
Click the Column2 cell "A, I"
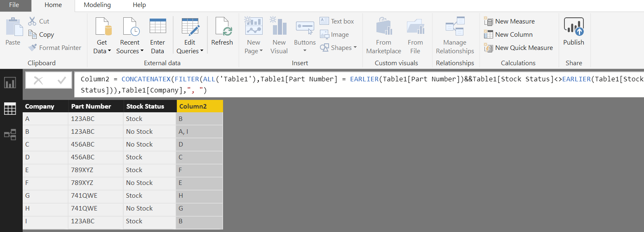click(200, 132)
